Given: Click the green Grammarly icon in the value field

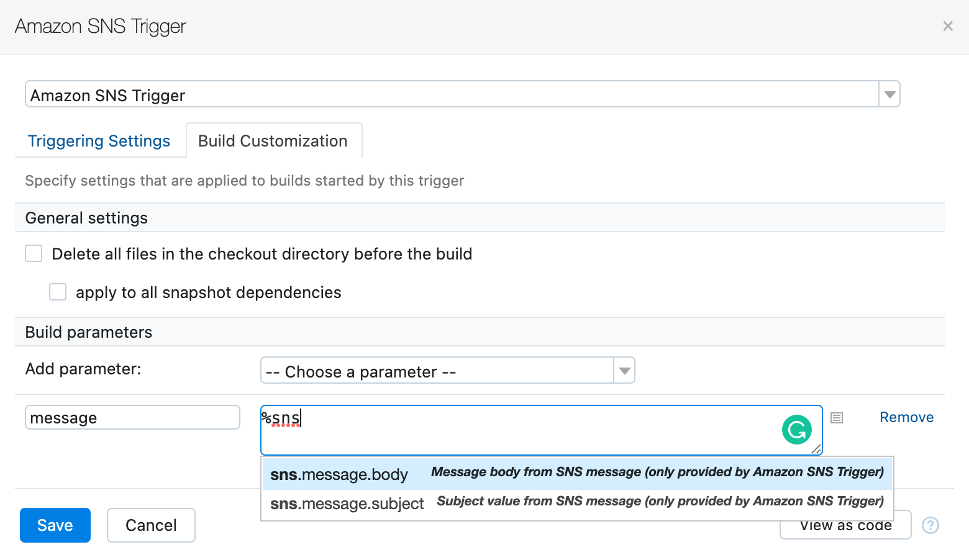Looking at the screenshot, I should (x=796, y=430).
